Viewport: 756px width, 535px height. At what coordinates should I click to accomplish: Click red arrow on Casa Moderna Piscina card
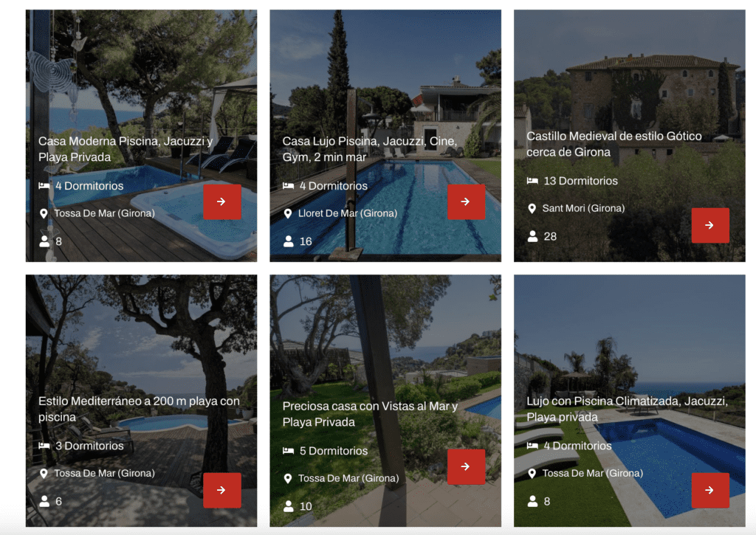tap(221, 202)
